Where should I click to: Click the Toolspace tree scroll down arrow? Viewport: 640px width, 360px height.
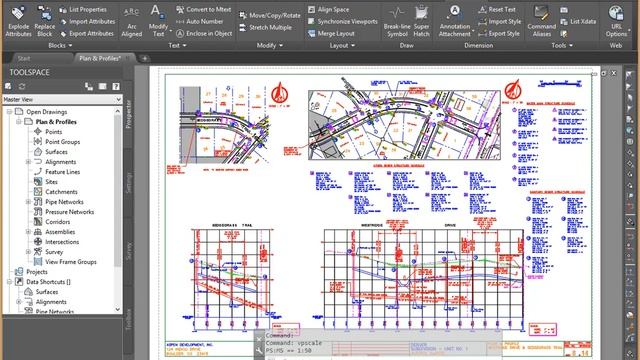click(118, 309)
